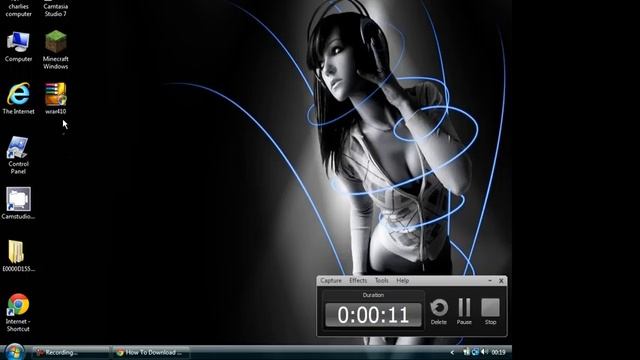Screen dimensions: 640x360
Task: Click the 0:00:11 duration display
Action: pyautogui.click(x=373, y=315)
